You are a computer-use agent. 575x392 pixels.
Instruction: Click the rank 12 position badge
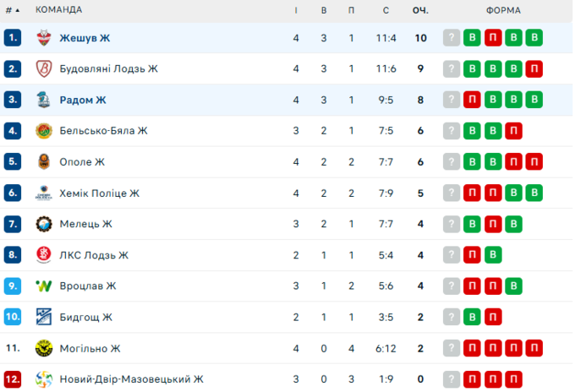[x=12, y=379]
